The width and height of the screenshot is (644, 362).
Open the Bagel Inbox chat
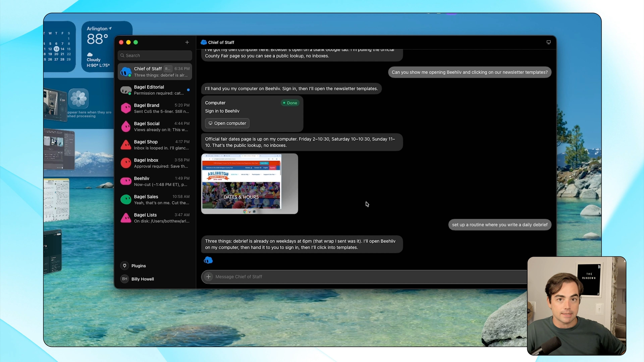(155, 163)
